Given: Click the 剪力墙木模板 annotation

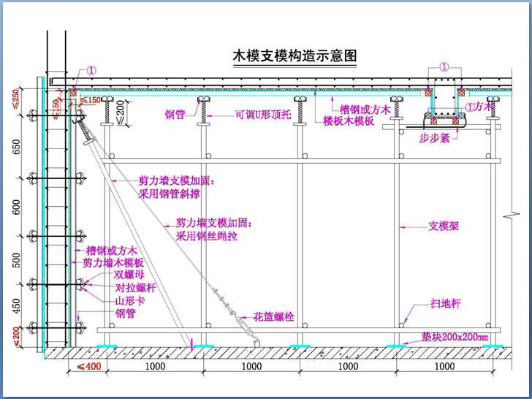Looking at the screenshot, I should [113, 262].
